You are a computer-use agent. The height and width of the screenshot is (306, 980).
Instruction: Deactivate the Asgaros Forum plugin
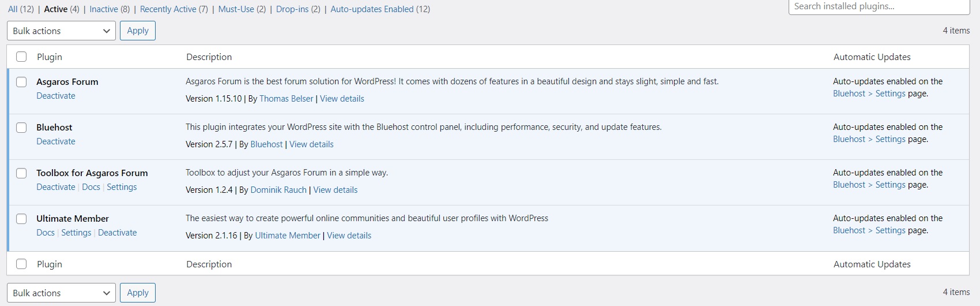pyautogui.click(x=56, y=96)
